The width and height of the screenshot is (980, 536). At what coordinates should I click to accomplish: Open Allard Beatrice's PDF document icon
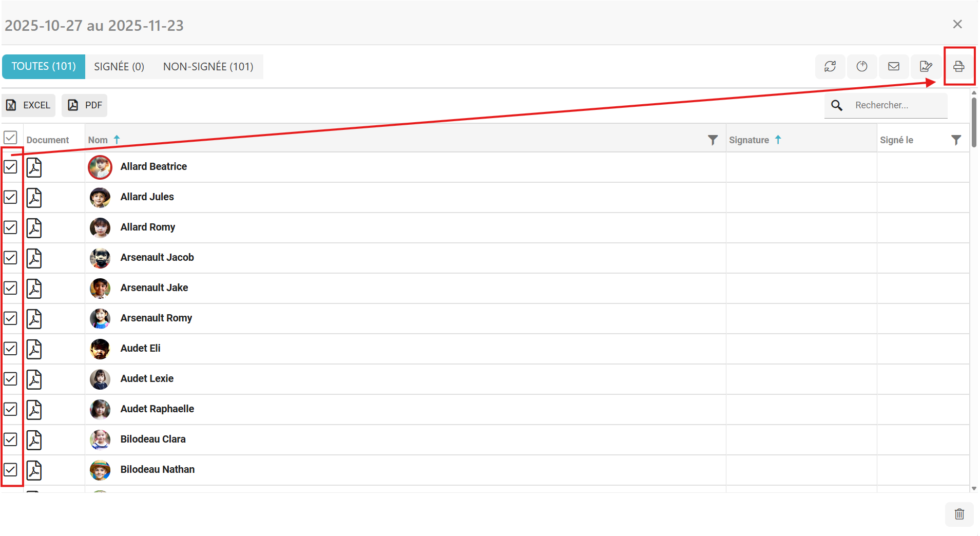(x=34, y=167)
